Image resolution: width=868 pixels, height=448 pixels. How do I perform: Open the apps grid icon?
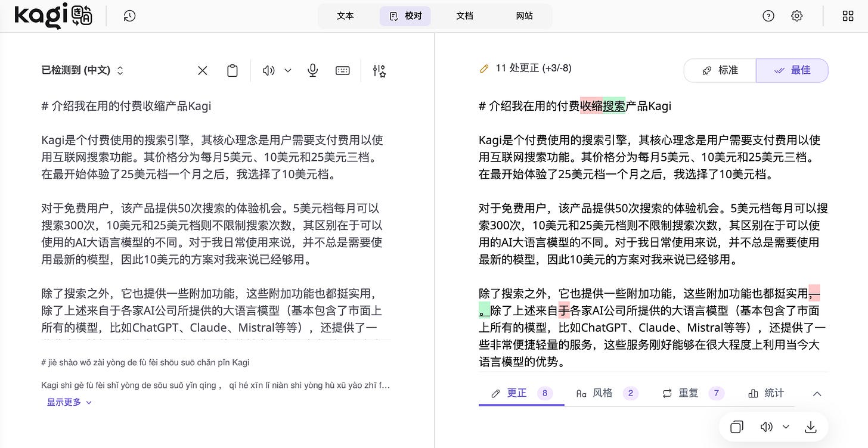point(848,16)
